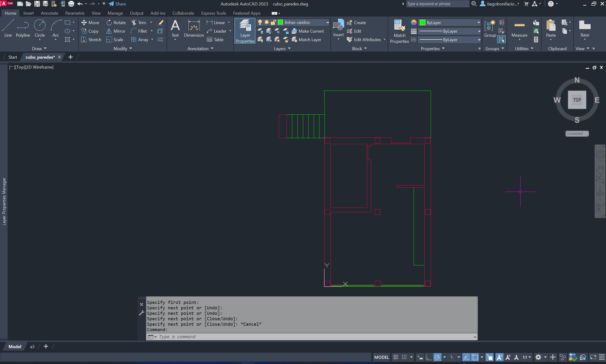The width and height of the screenshot is (606, 364).
Task: Toggle grid display in status bar
Action: [x=395, y=357]
